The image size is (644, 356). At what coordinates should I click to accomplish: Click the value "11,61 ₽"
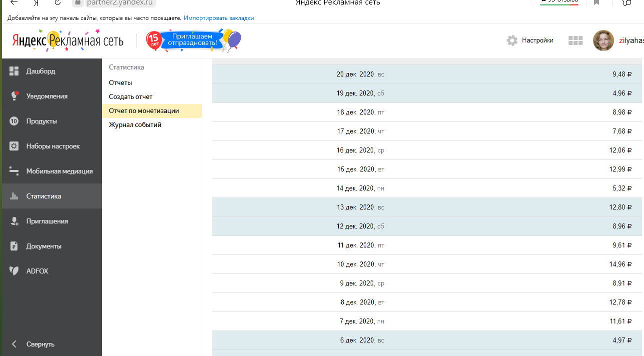[x=621, y=321]
